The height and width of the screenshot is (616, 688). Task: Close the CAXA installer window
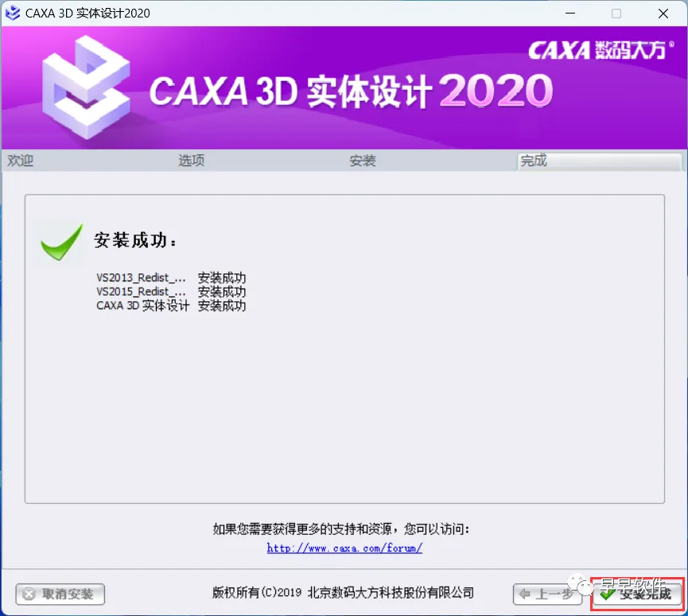pos(663,14)
